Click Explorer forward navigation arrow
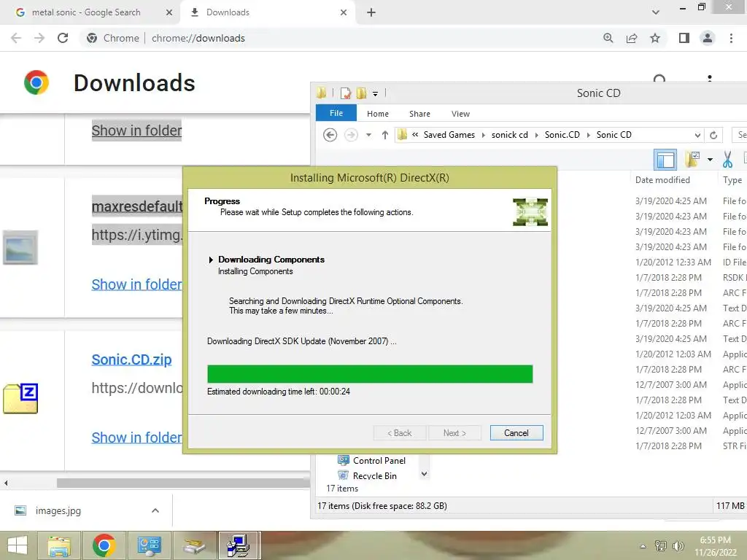This screenshot has height=560, width=747. click(351, 135)
